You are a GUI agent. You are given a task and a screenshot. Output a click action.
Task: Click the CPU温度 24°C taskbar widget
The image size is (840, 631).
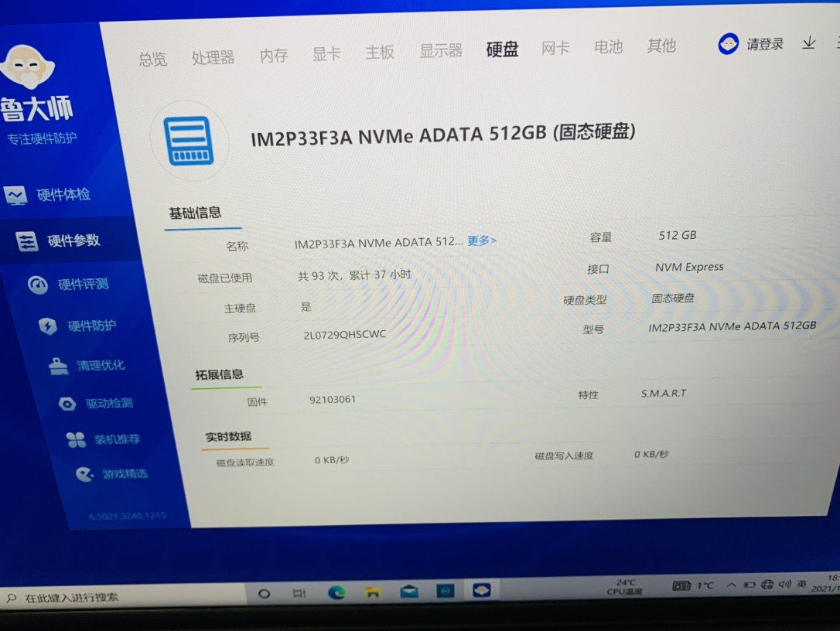coord(625,587)
